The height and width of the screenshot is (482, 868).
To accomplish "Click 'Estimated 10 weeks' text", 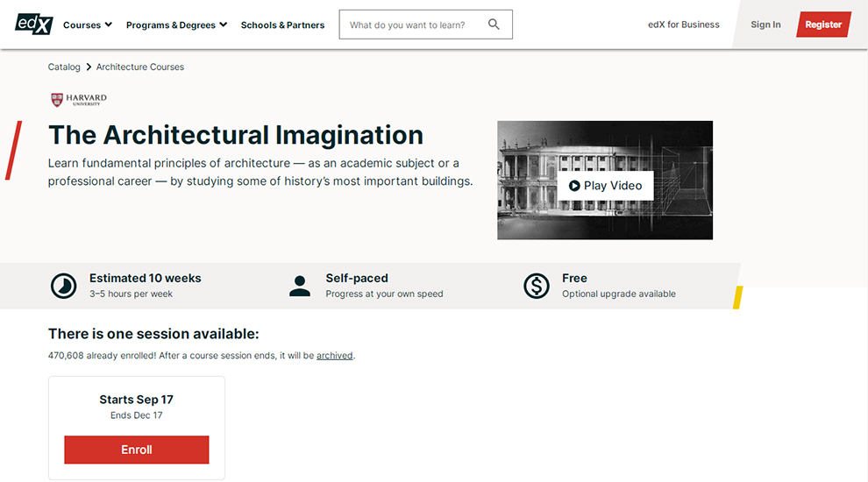I will pos(145,279).
